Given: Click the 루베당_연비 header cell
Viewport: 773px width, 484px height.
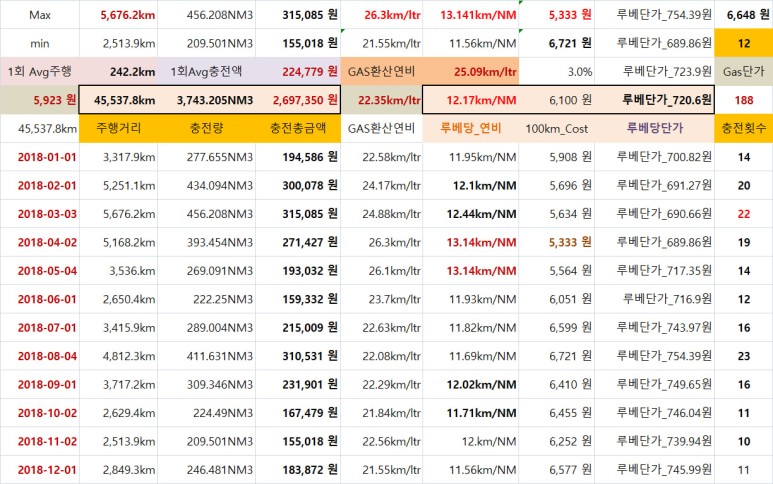Looking at the screenshot, I should click(x=470, y=129).
